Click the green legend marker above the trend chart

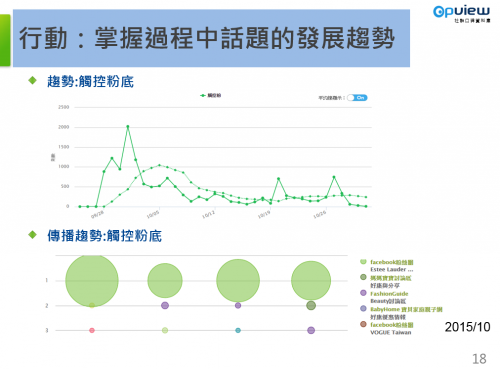pyautogui.click(x=203, y=96)
